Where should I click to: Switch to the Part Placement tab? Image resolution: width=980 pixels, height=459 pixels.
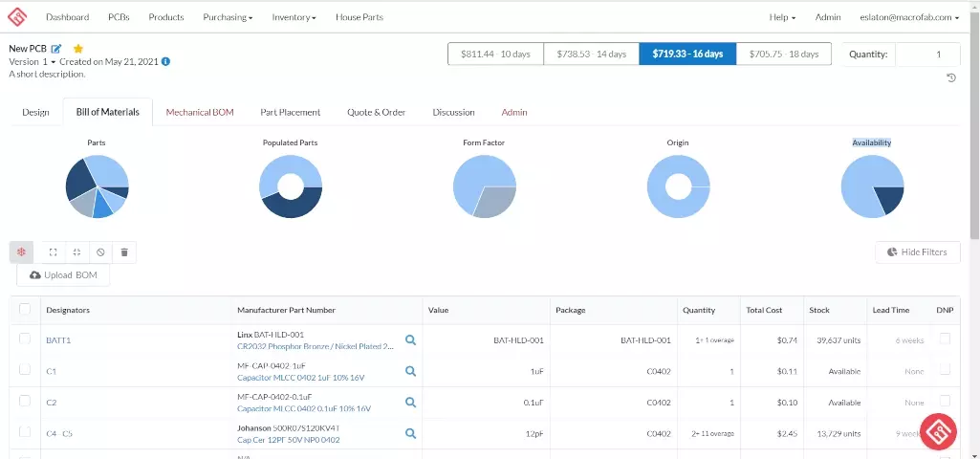tap(290, 112)
